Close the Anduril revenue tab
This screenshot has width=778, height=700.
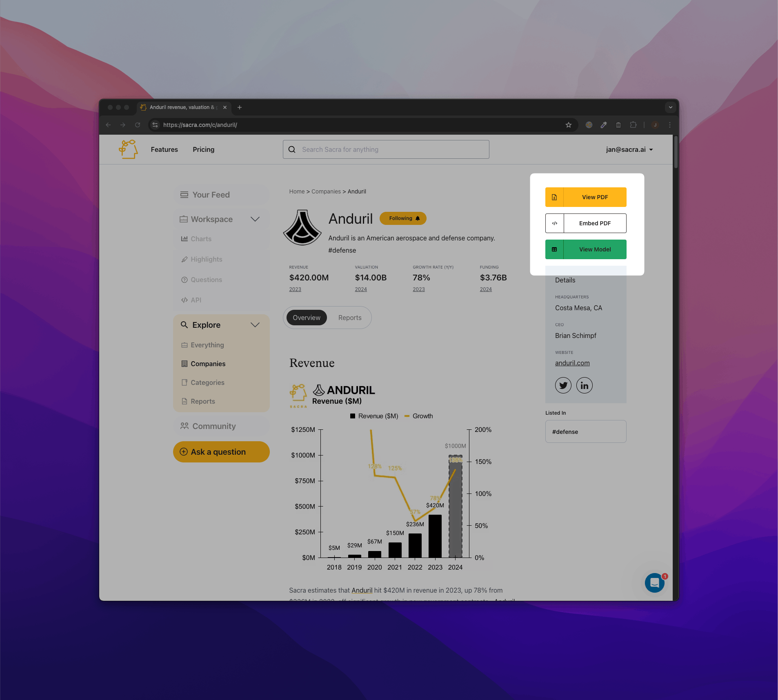click(225, 107)
